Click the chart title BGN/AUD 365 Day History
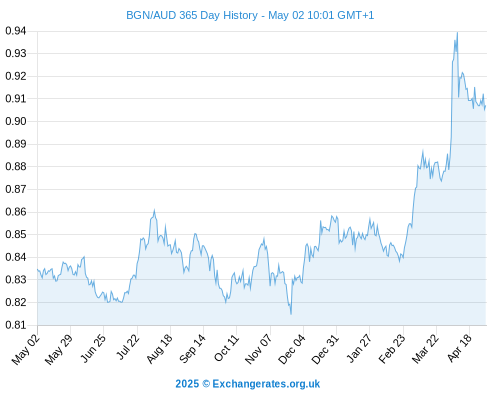This screenshot has height=400, width=495. pos(192,15)
